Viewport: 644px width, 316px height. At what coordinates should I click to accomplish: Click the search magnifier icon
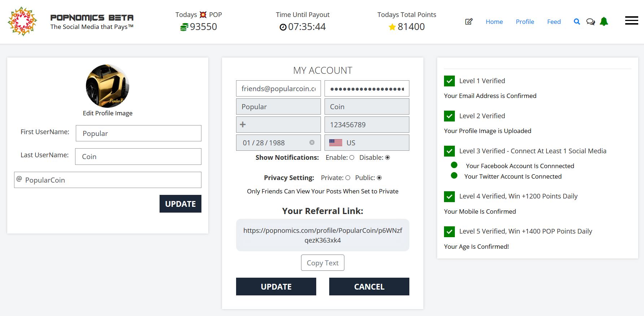pyautogui.click(x=576, y=22)
